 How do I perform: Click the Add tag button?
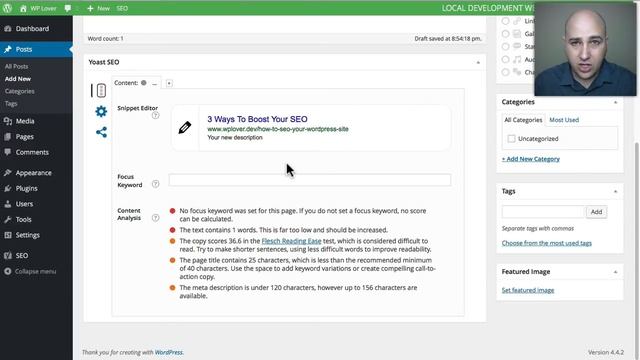pyautogui.click(x=596, y=212)
